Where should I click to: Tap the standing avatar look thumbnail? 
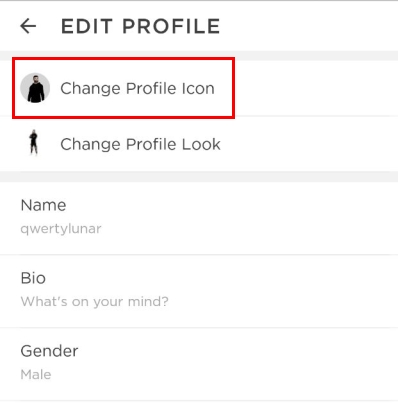(x=34, y=142)
